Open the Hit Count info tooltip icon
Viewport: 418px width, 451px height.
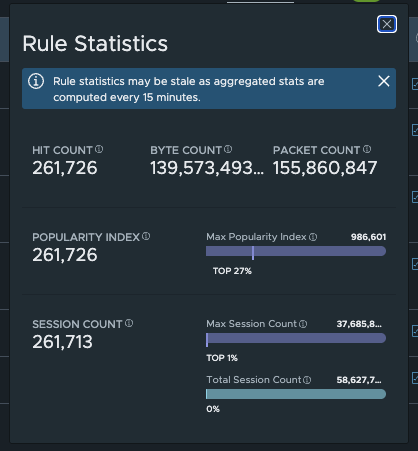[x=99, y=149]
